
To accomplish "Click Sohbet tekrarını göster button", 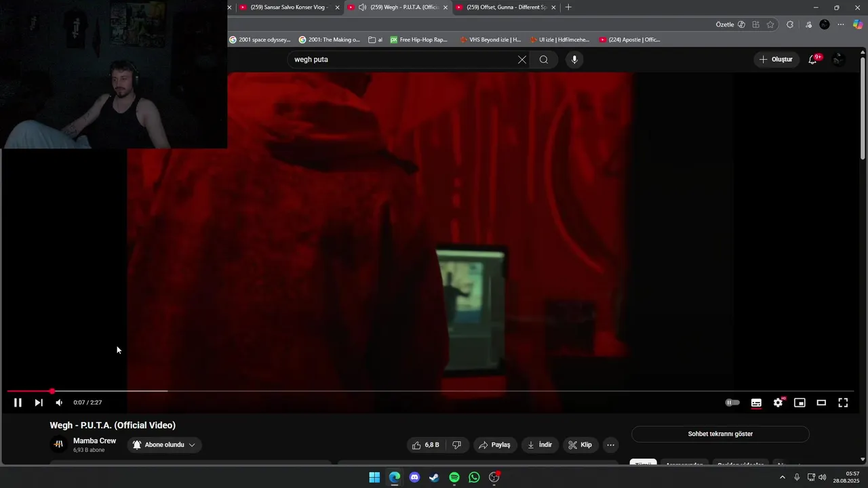I will (720, 434).
